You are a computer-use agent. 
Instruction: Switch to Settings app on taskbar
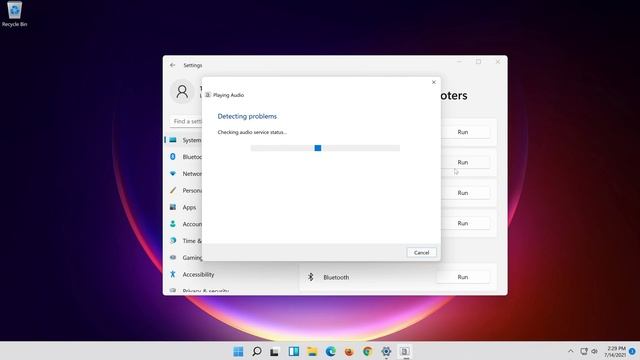(x=386, y=351)
